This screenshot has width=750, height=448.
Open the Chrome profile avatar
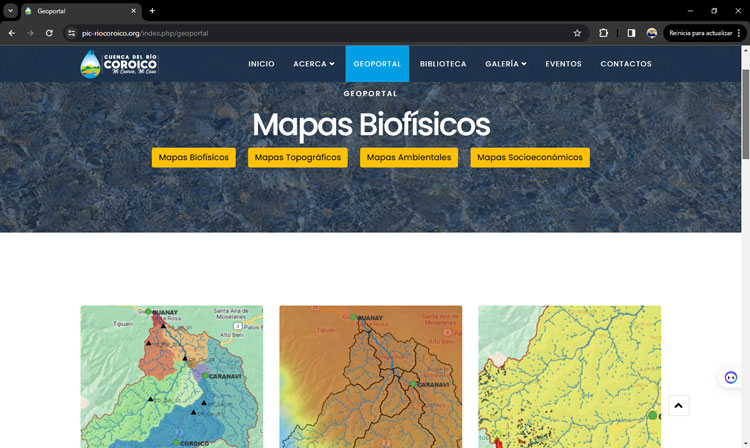[x=652, y=33]
